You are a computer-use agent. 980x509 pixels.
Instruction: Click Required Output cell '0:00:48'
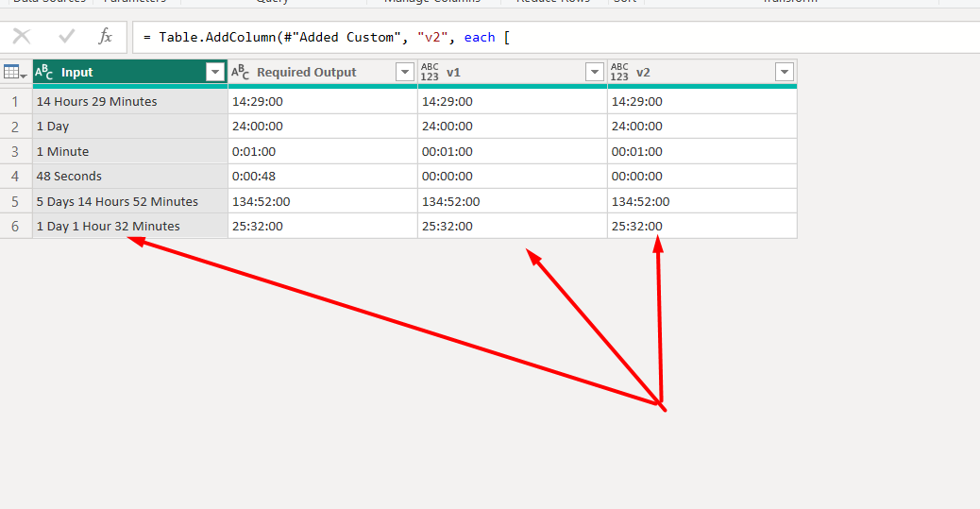pos(323,177)
